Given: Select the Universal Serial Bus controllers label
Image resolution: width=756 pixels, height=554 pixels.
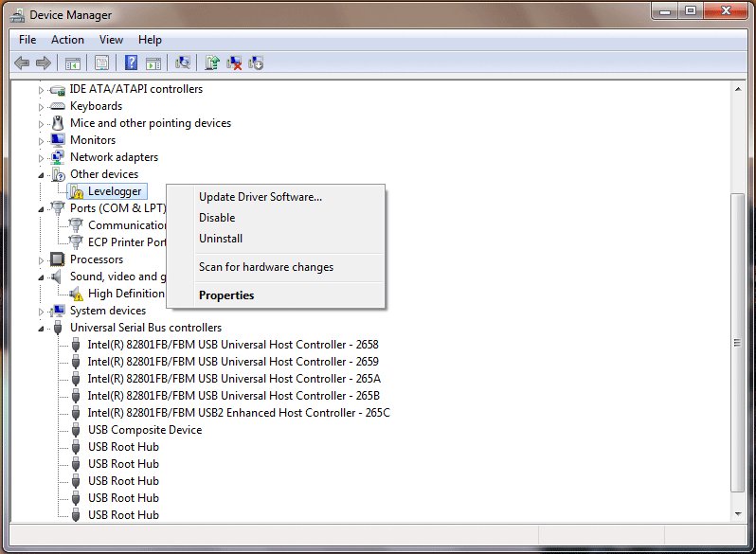Looking at the screenshot, I should [146, 328].
